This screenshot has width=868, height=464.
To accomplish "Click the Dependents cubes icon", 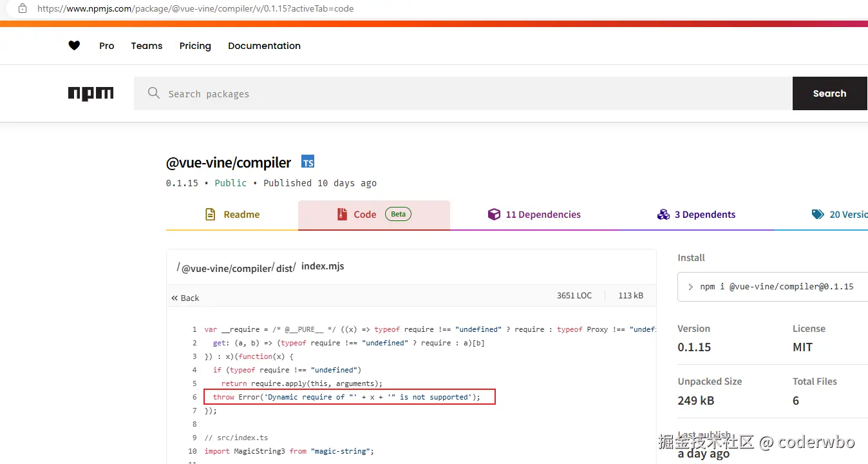I will point(663,215).
